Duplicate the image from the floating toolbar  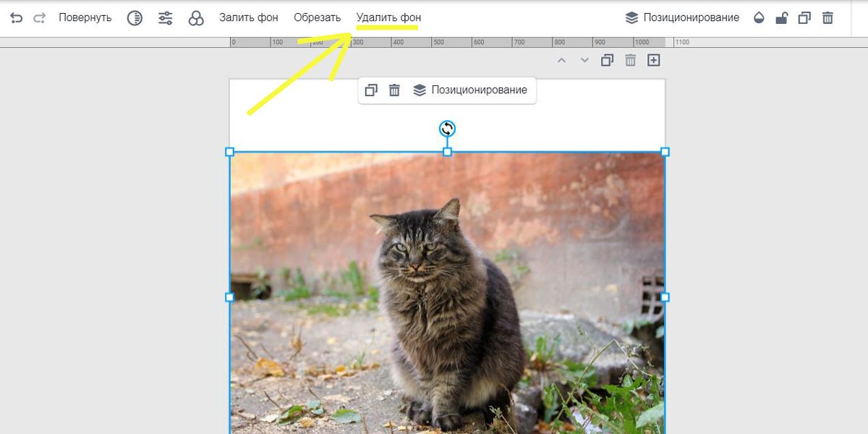(371, 90)
